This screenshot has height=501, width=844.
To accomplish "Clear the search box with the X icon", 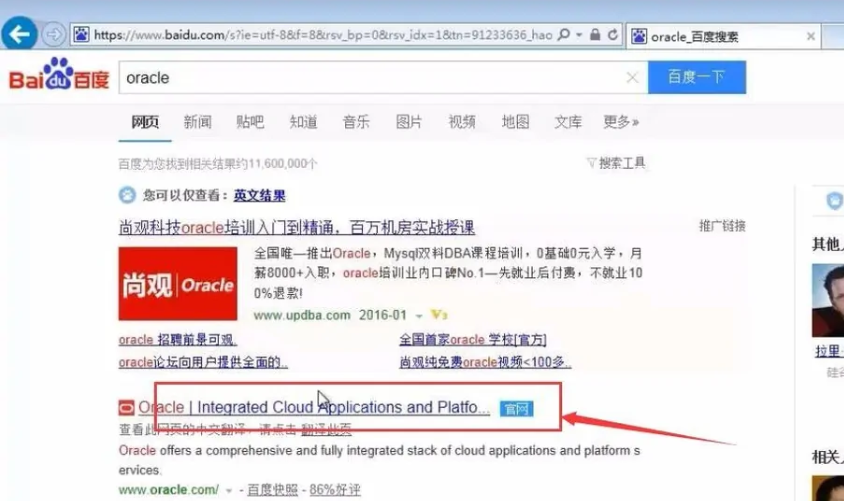I will 632,78.
